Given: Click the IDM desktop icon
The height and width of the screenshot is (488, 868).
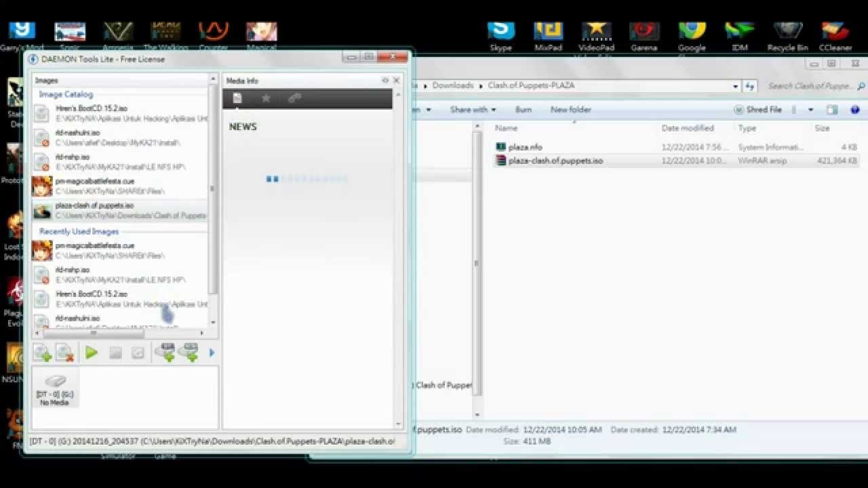Looking at the screenshot, I should [739, 37].
